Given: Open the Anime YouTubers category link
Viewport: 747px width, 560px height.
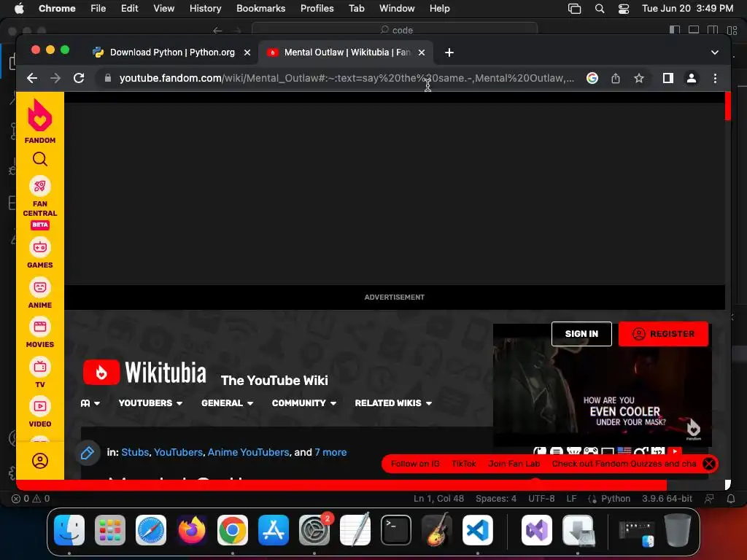Looking at the screenshot, I should click(248, 452).
